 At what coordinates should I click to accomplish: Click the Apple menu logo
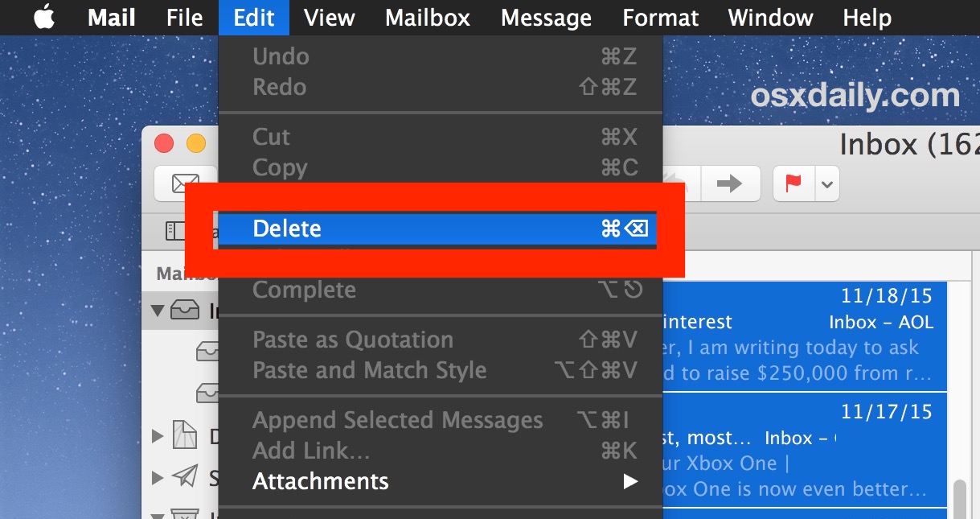point(42,17)
